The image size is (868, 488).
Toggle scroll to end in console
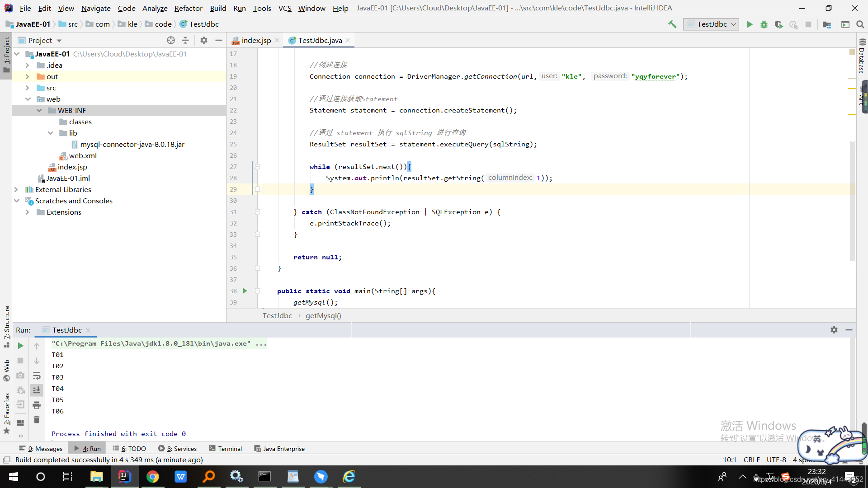(37, 390)
